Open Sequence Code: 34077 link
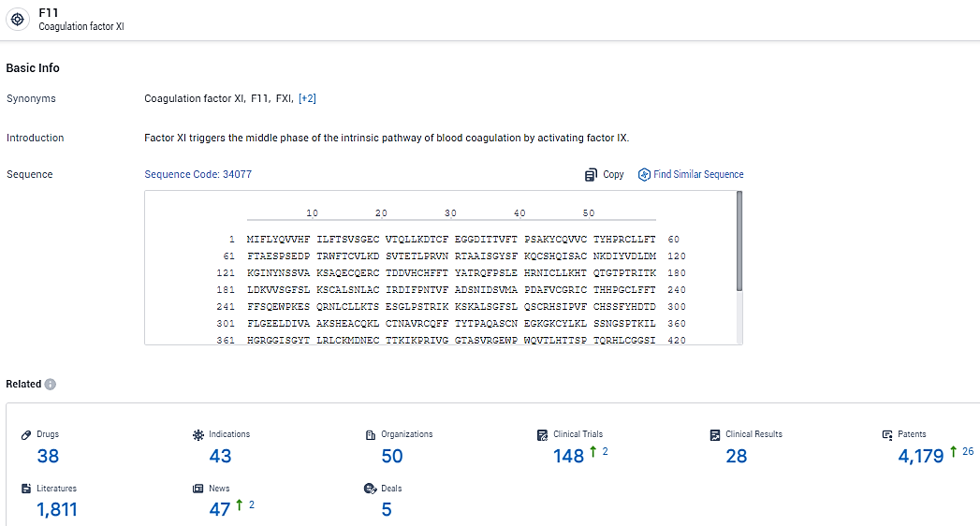980x526 pixels. click(x=197, y=174)
